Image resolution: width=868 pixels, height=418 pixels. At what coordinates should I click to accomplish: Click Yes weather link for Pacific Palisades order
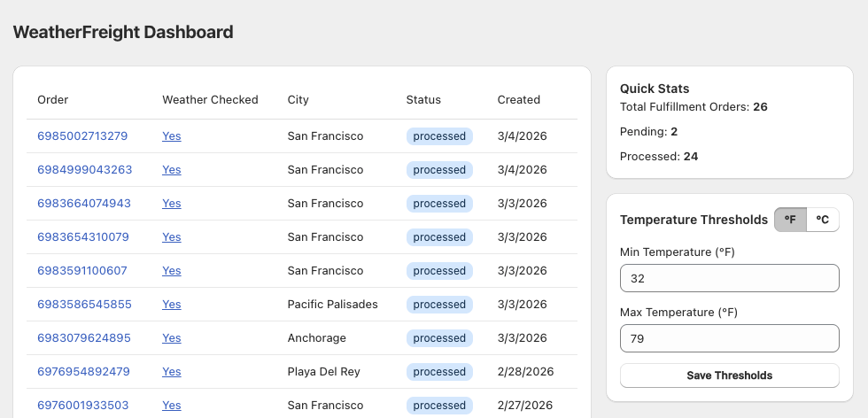tap(172, 305)
